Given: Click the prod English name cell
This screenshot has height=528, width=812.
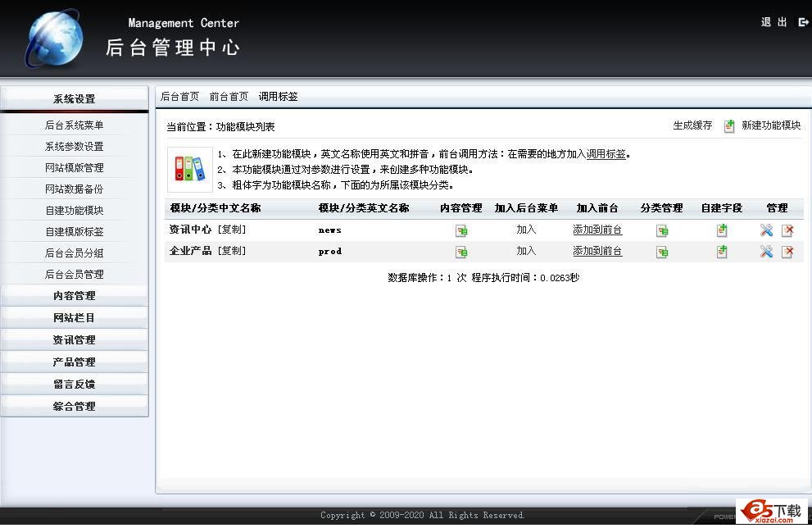Looking at the screenshot, I should [330, 252].
